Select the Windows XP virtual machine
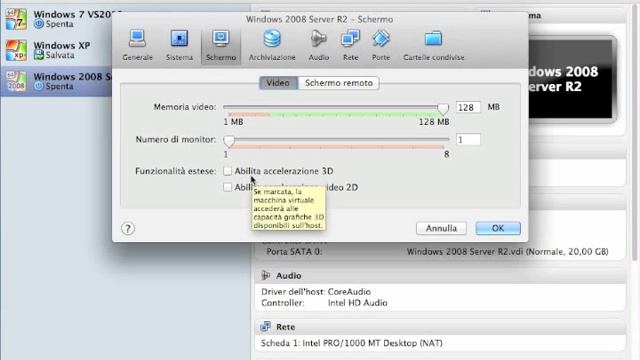 pyautogui.click(x=57, y=50)
